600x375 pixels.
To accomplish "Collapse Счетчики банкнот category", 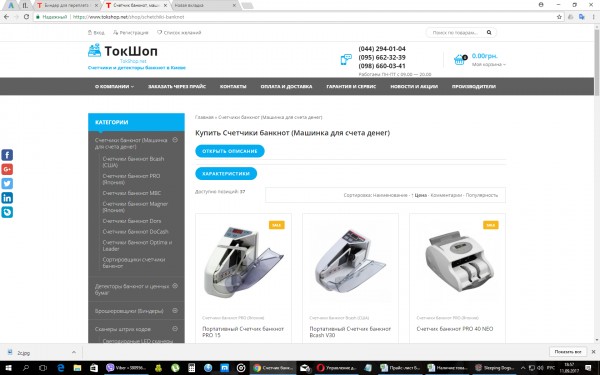I will (175, 140).
